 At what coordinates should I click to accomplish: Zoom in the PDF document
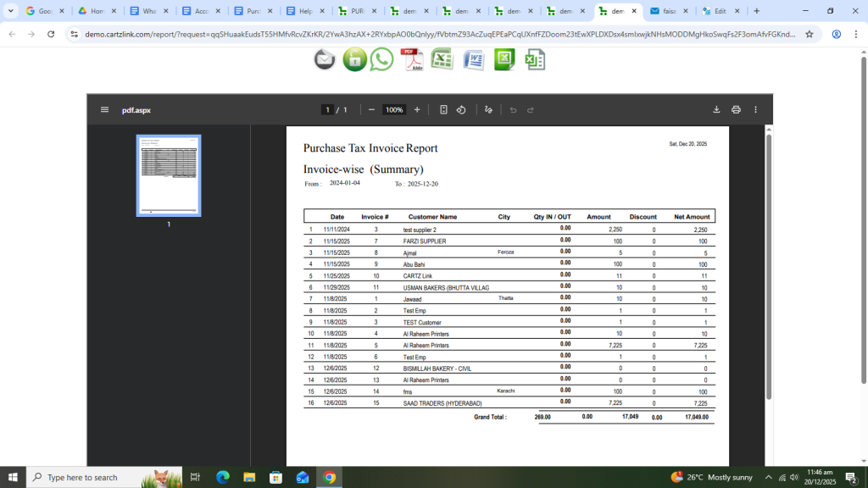[417, 110]
